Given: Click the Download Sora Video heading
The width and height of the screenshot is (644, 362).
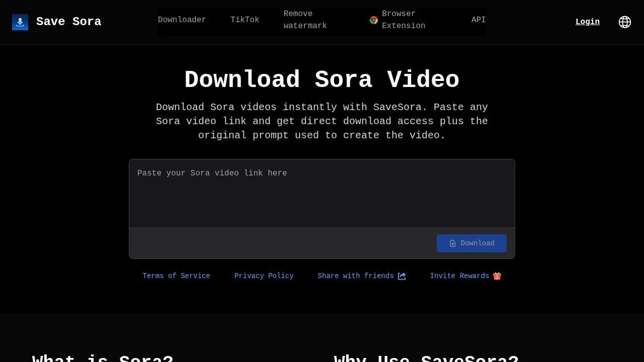Looking at the screenshot, I should coord(322,80).
